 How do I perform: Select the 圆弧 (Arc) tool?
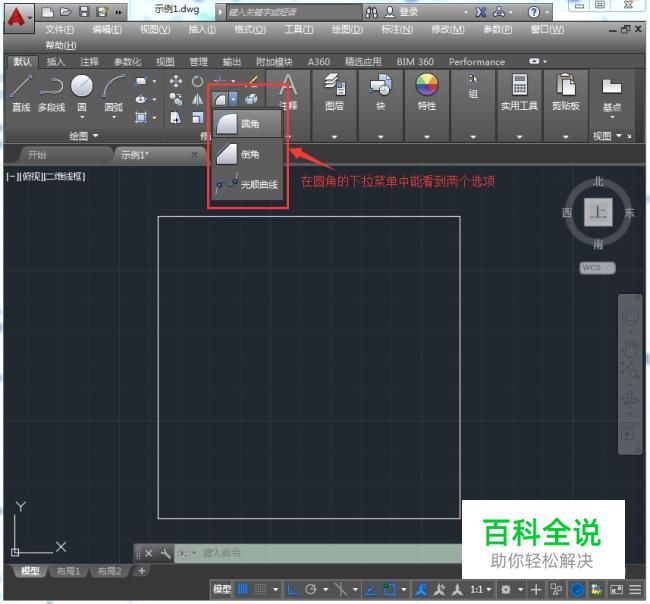coord(114,93)
